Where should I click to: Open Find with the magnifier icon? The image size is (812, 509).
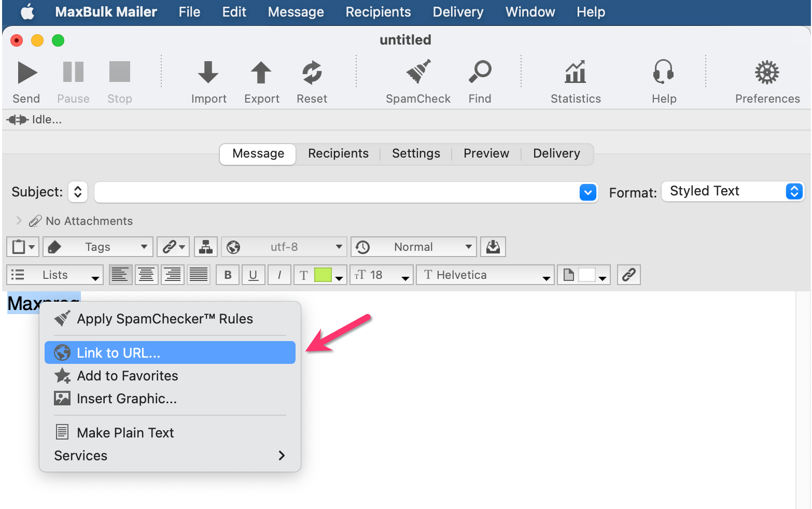[480, 72]
